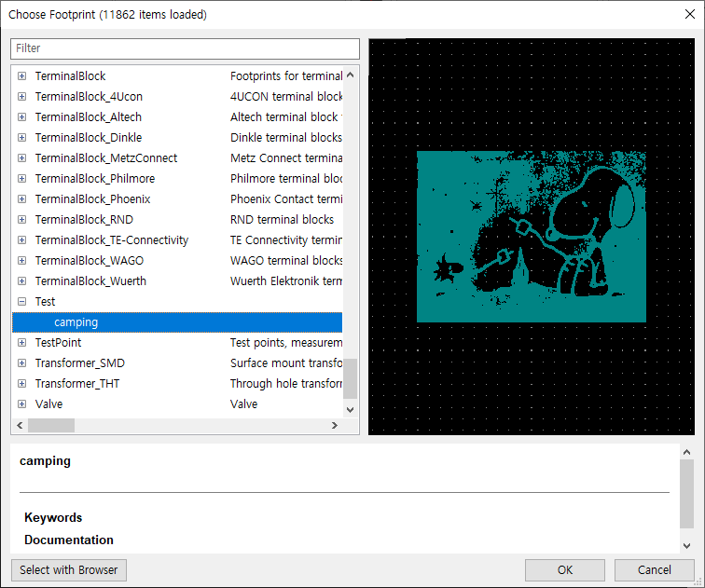
Task: Expand the TerminalBlock_MetzConnect library
Action: click(x=21, y=158)
